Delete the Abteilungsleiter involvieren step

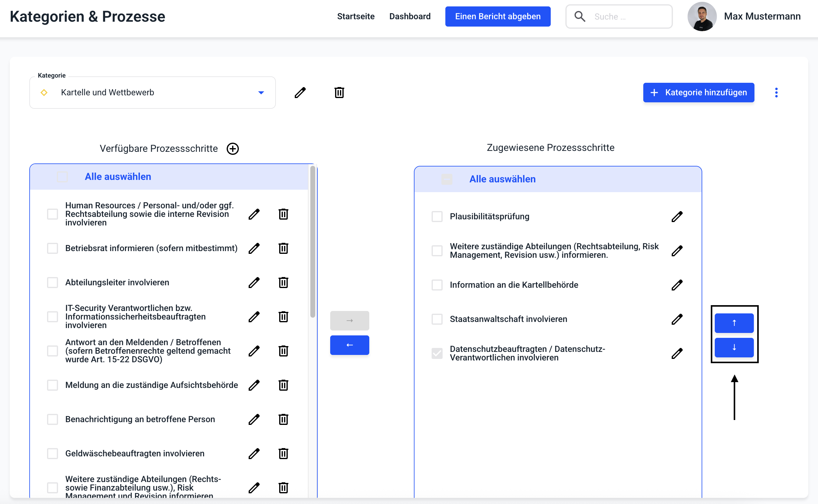[283, 283]
